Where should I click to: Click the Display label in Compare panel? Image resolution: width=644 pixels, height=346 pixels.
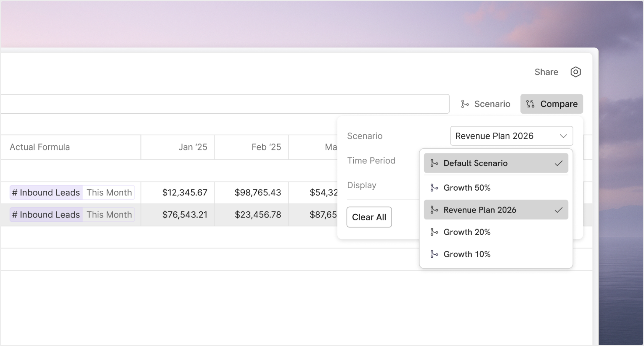tap(362, 185)
